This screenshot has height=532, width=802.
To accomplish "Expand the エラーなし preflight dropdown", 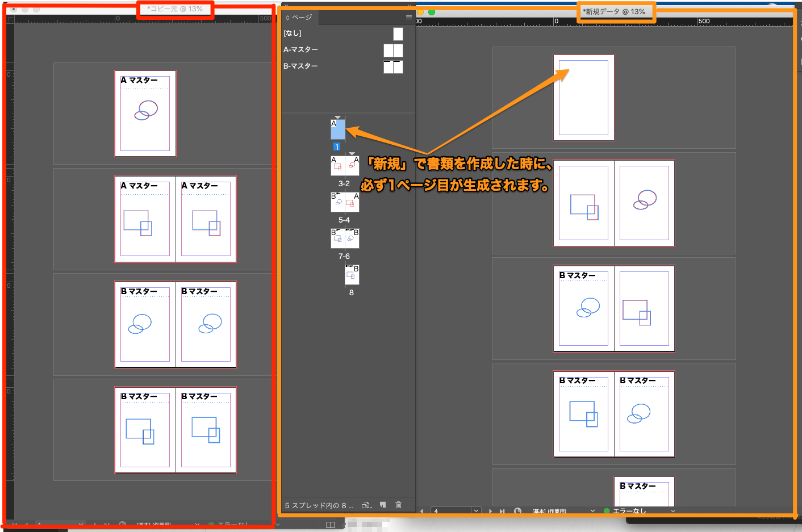I will coord(672,510).
